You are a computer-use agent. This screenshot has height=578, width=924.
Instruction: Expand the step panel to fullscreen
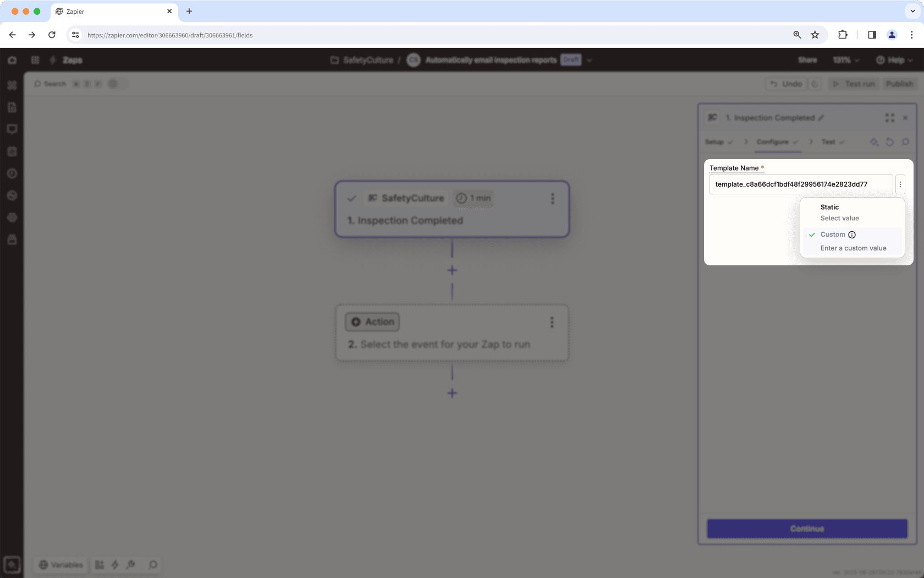click(890, 117)
